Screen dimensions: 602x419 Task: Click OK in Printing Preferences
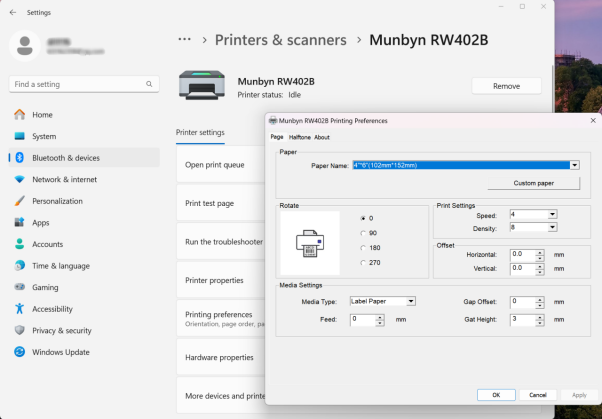tap(496, 395)
